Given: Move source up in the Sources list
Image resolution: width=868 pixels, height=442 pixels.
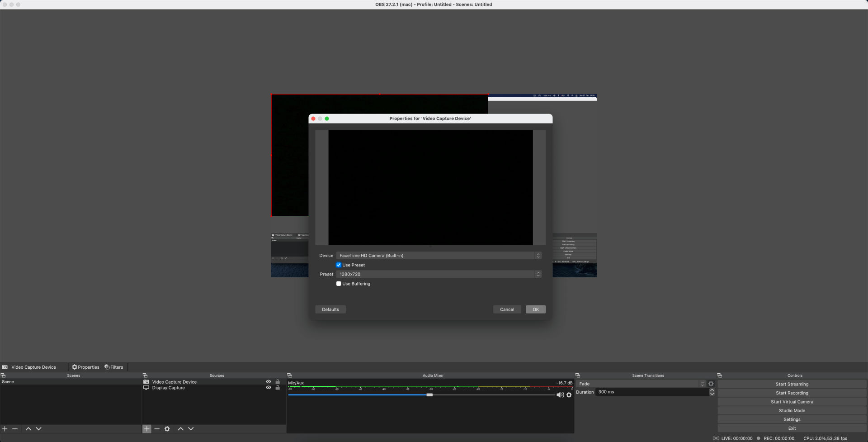Looking at the screenshot, I should 181,428.
